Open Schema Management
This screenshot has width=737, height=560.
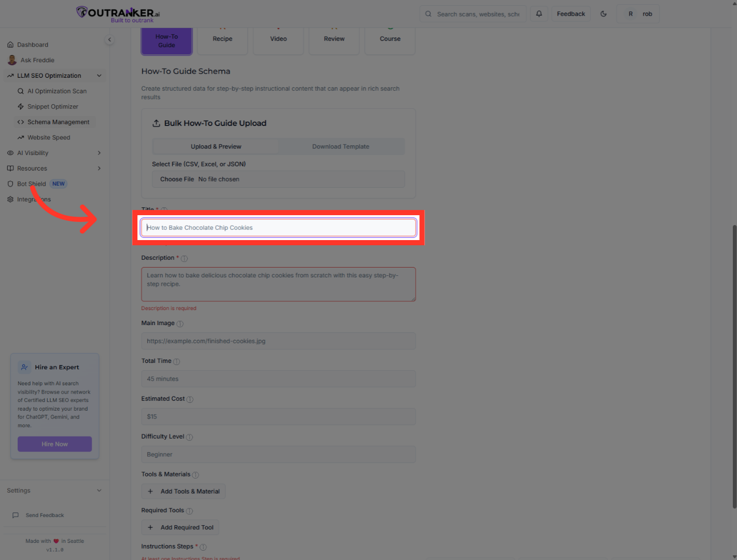coord(56,122)
